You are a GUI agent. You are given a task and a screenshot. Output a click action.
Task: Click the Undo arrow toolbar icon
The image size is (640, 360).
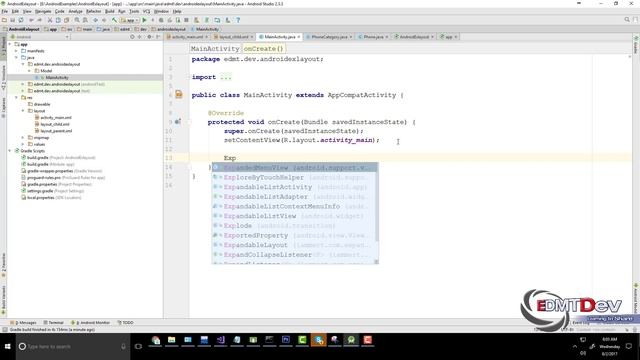click(31, 20)
